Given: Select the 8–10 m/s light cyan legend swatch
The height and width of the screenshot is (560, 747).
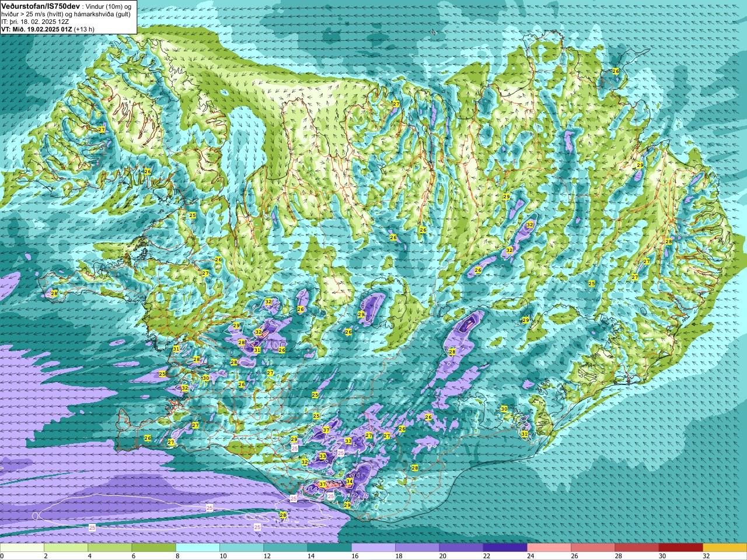Looking at the screenshot, I should coord(198,548).
